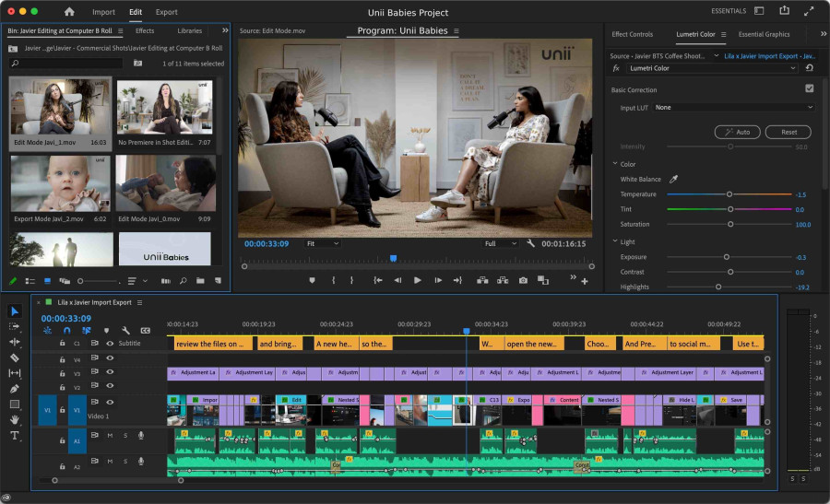
Task: Adjust the Saturation slider
Action: click(729, 225)
